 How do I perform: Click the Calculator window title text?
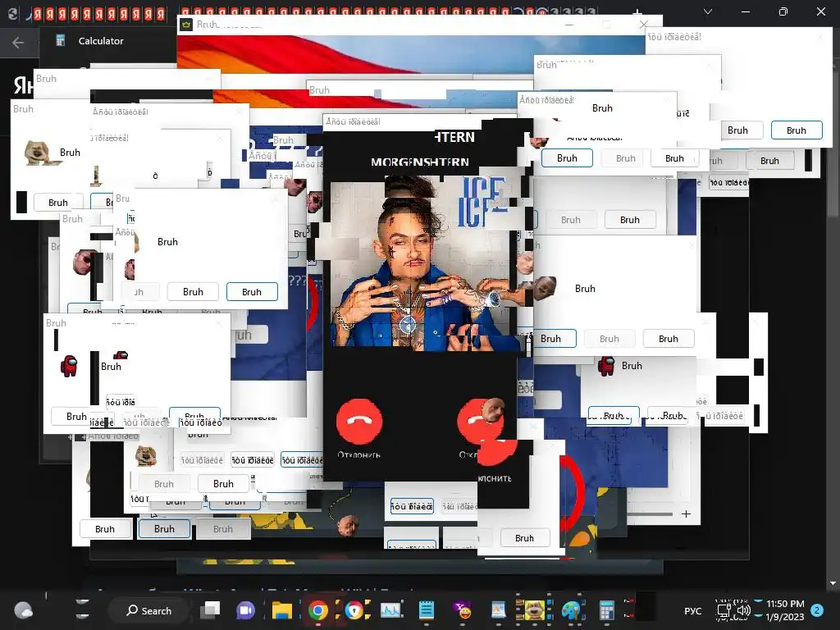tap(101, 41)
